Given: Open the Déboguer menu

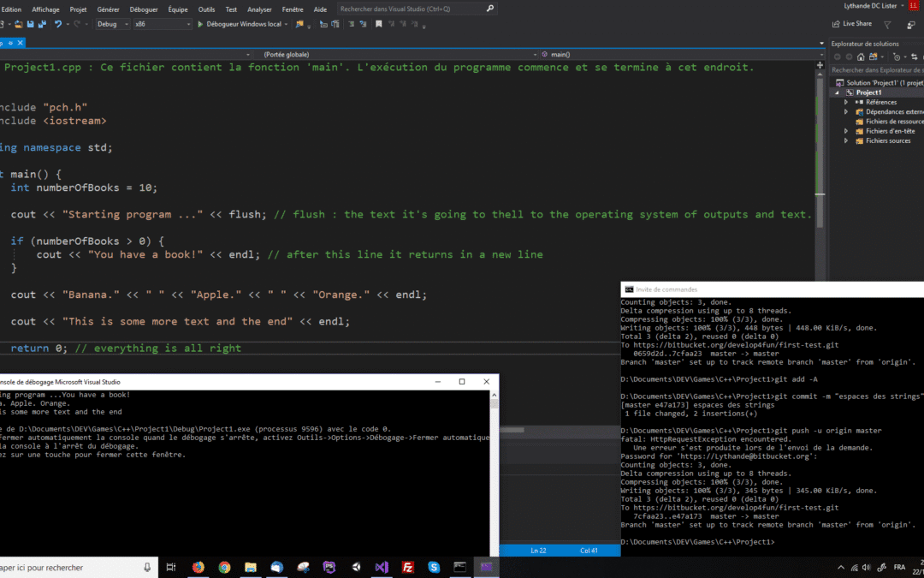Looking at the screenshot, I should click(x=144, y=9).
